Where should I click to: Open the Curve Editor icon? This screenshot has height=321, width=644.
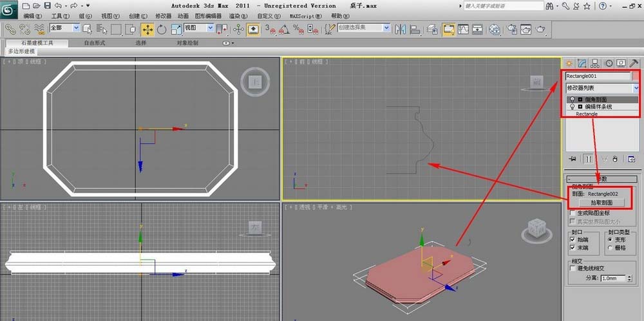pyautogui.click(x=463, y=29)
